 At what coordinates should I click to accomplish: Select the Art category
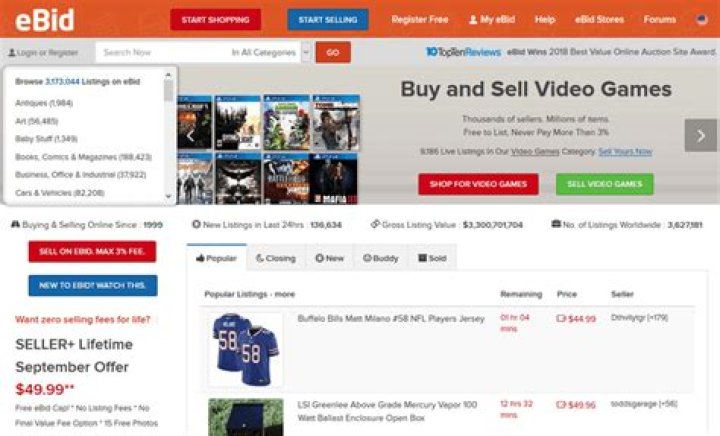tap(36, 121)
